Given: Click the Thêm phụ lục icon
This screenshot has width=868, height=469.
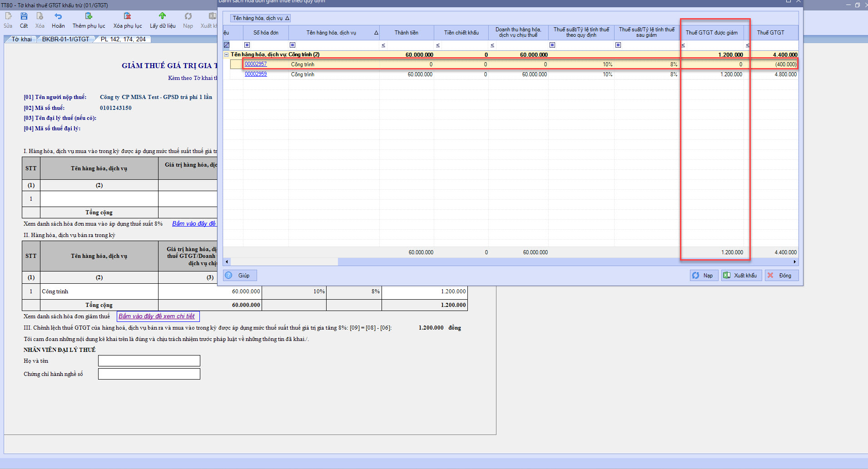Looking at the screenshot, I should pyautogui.click(x=89, y=16).
